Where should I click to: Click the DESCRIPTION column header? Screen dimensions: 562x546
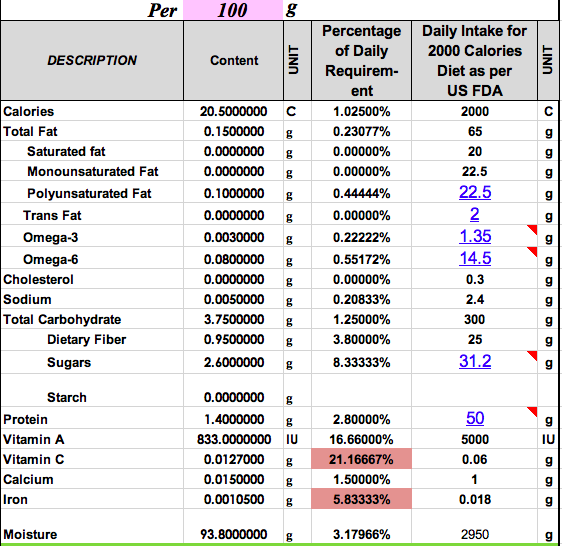pyautogui.click(x=92, y=61)
